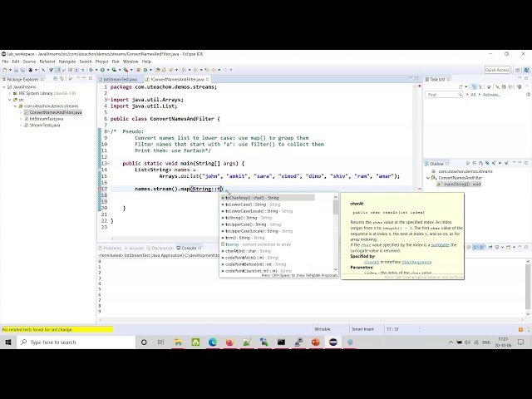
Task: Switch to the IntStreamTest.java editor tab
Action: (118, 79)
